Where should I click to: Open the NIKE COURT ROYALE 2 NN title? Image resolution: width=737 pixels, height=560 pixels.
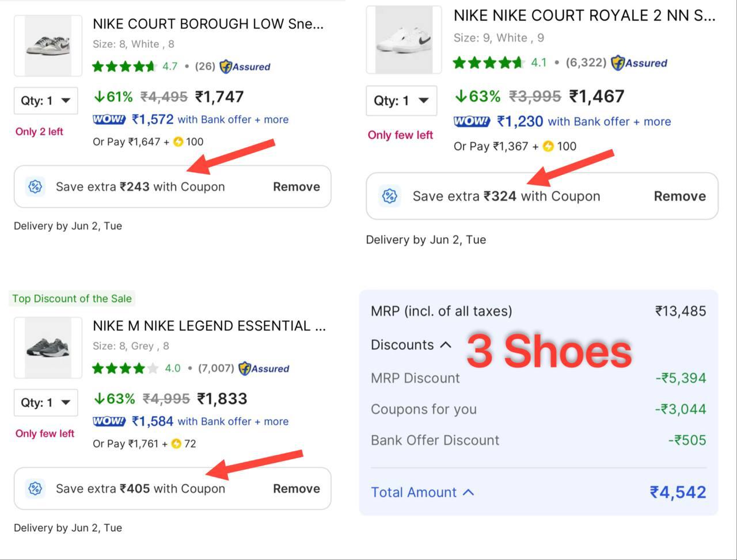(x=584, y=16)
